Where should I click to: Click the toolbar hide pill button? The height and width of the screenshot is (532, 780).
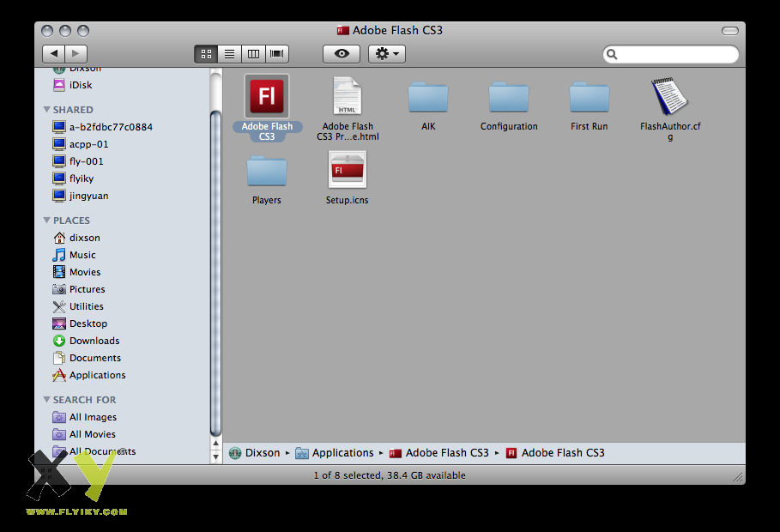[729, 31]
